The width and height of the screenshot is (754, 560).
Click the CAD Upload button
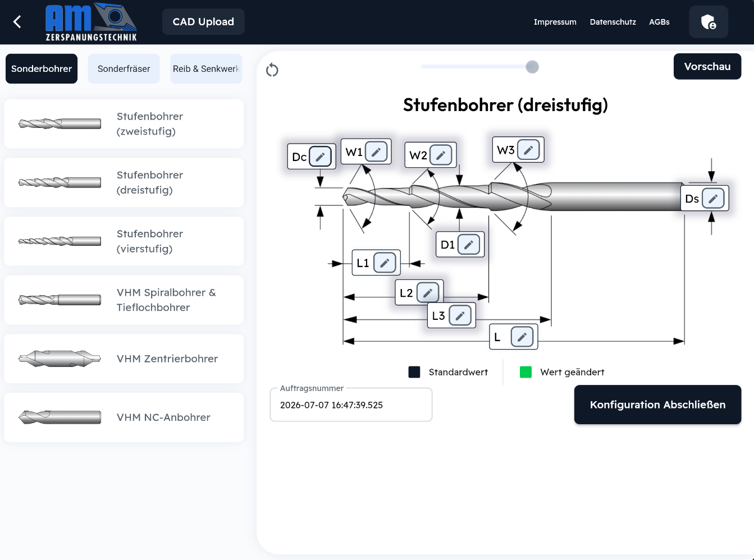pyautogui.click(x=203, y=22)
